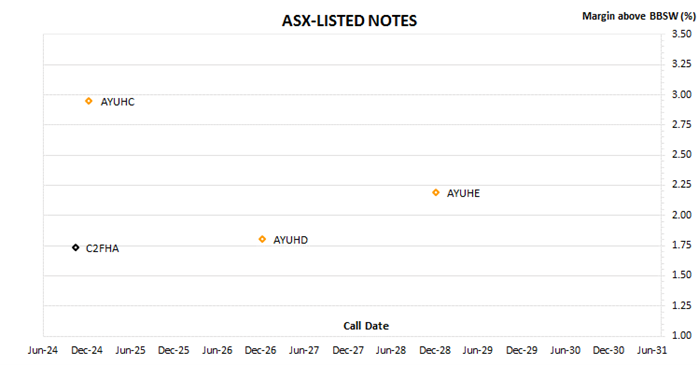The image size is (699, 365).
Task: Click the Jun-24 x-axis label
Action: click(43, 350)
